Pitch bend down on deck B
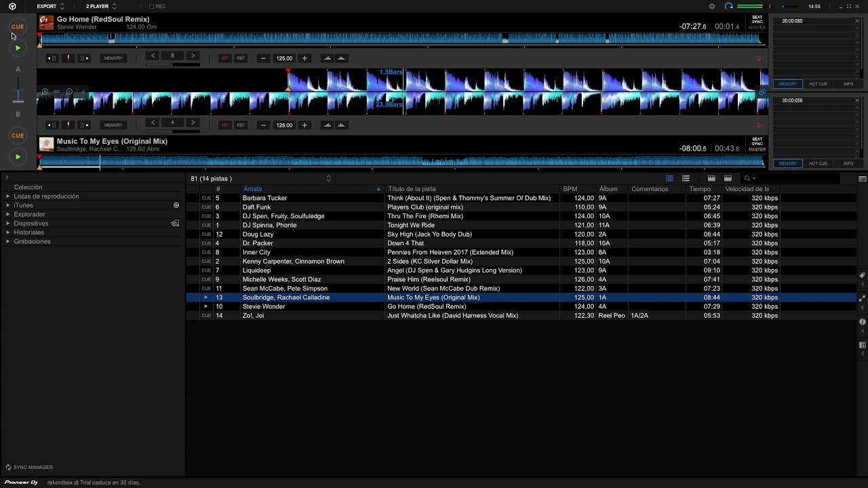This screenshot has width=868, height=488. [x=328, y=125]
